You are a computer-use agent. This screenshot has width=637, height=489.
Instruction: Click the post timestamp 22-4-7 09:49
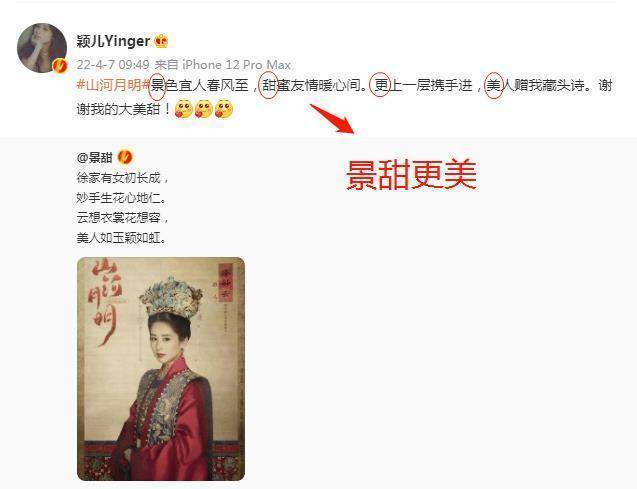point(113,65)
